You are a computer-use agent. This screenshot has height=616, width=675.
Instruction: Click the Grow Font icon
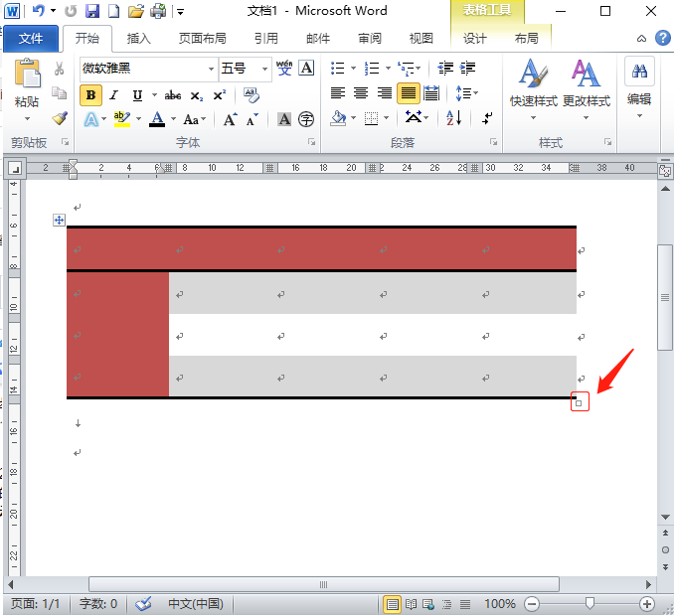(x=230, y=119)
